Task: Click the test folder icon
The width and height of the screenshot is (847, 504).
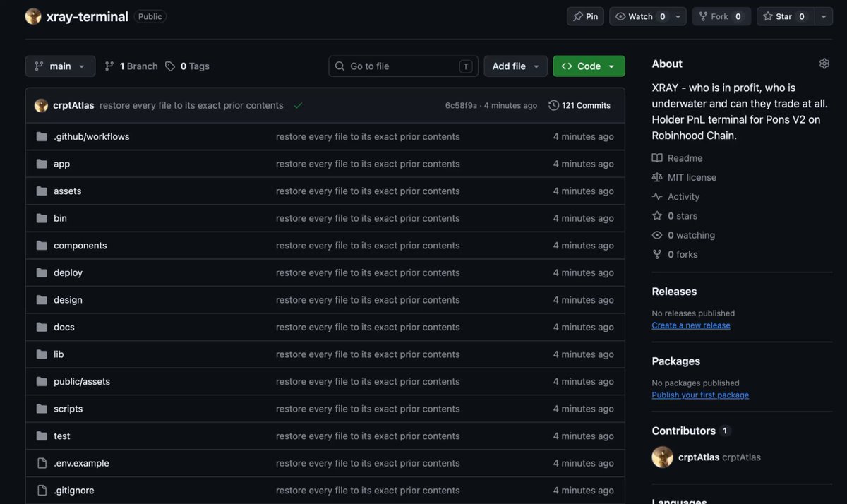Action: pyautogui.click(x=42, y=436)
